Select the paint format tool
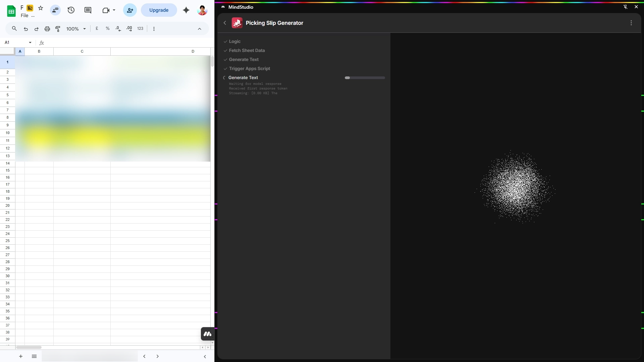The width and height of the screenshot is (644, 362). click(x=58, y=29)
